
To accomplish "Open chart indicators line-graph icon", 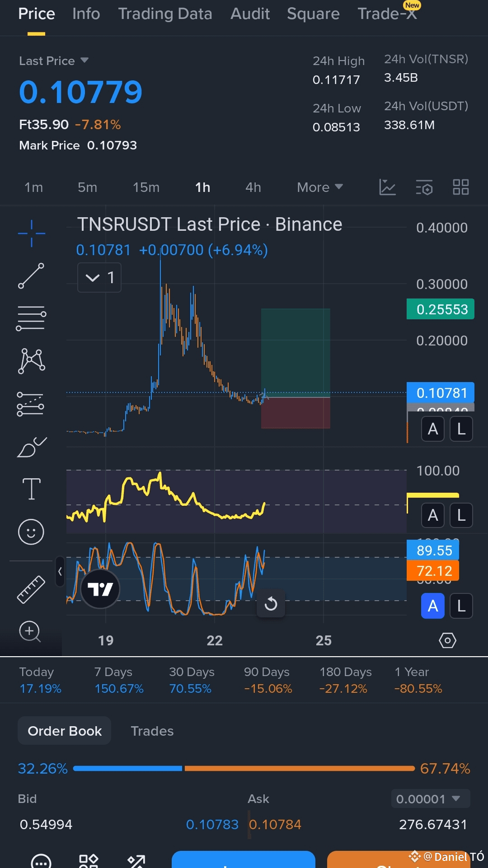I will 387,187.
